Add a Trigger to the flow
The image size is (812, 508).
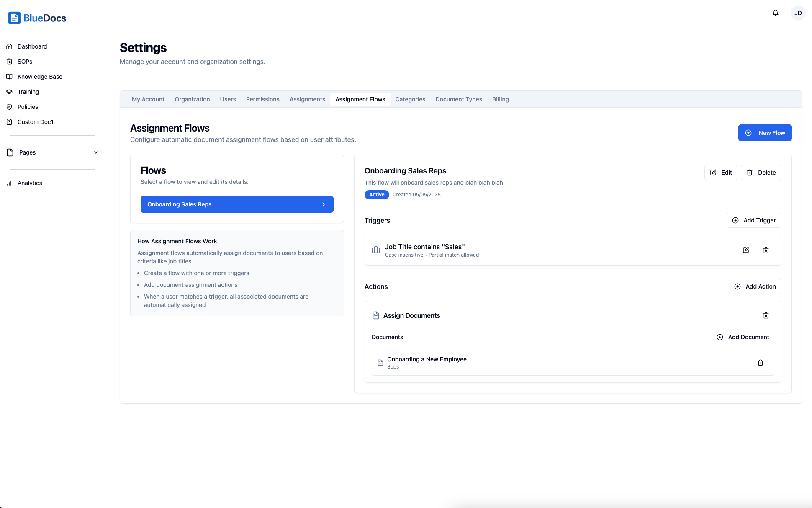(754, 220)
